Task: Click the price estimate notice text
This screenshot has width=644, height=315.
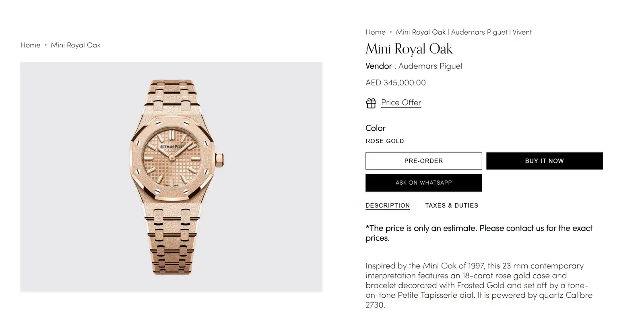Action: tap(479, 233)
